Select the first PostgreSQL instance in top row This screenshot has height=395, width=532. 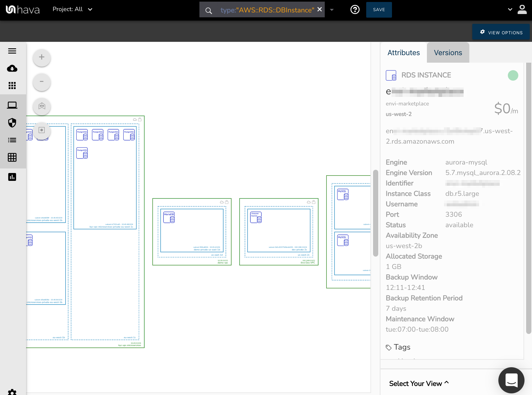(82, 135)
